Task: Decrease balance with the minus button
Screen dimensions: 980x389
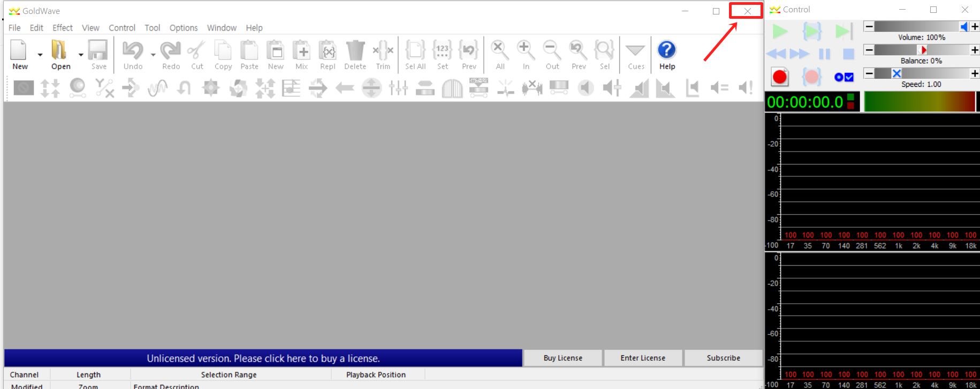Action: pos(869,50)
